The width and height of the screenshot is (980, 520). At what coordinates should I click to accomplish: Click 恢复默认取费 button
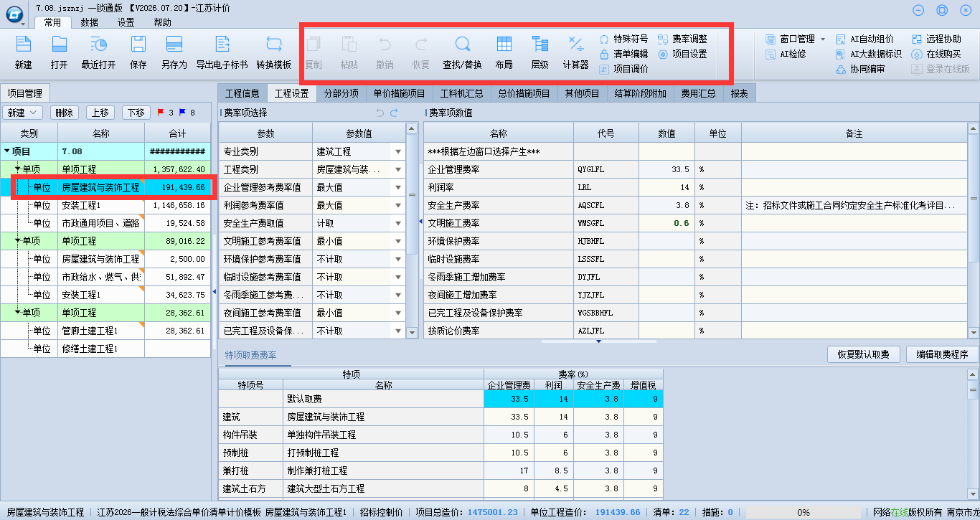coord(862,354)
